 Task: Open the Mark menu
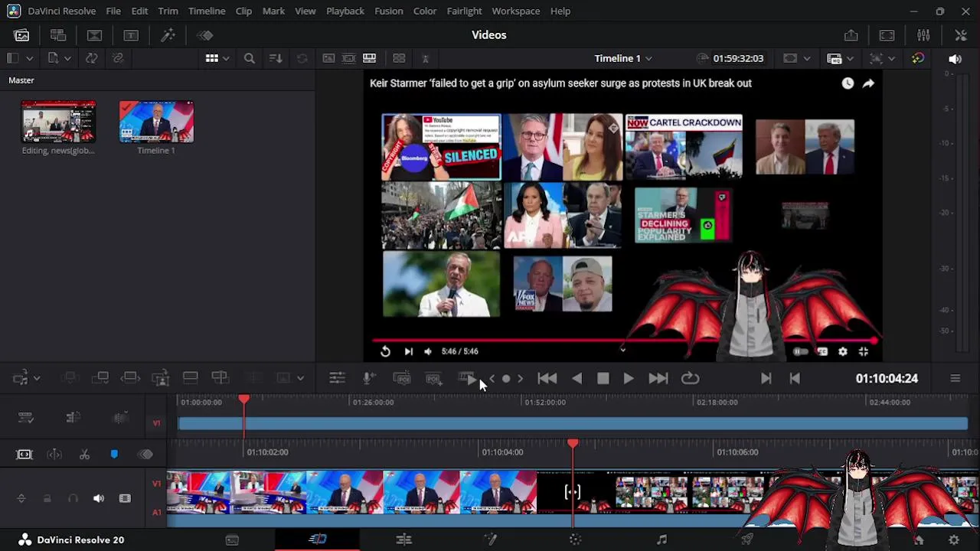pos(273,11)
